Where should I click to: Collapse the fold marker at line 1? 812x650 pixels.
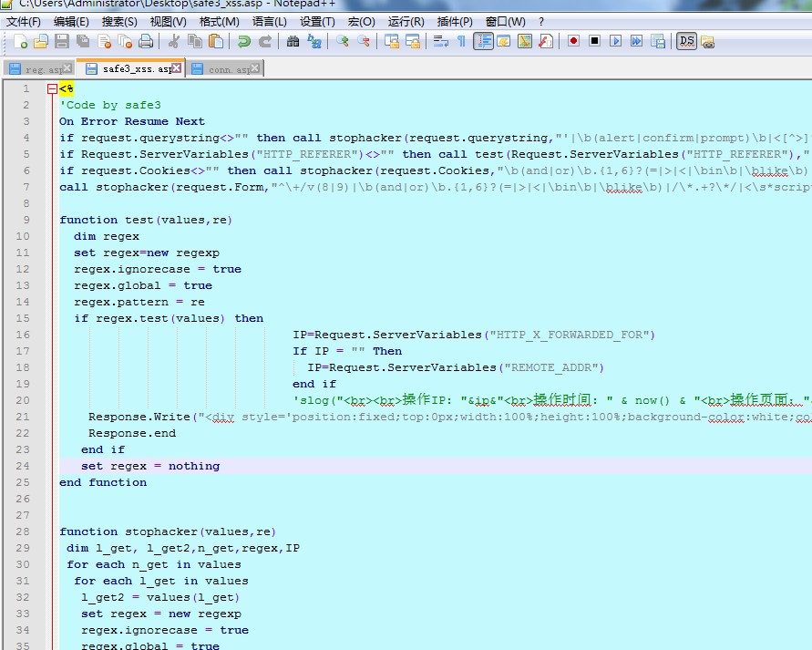pos(51,88)
